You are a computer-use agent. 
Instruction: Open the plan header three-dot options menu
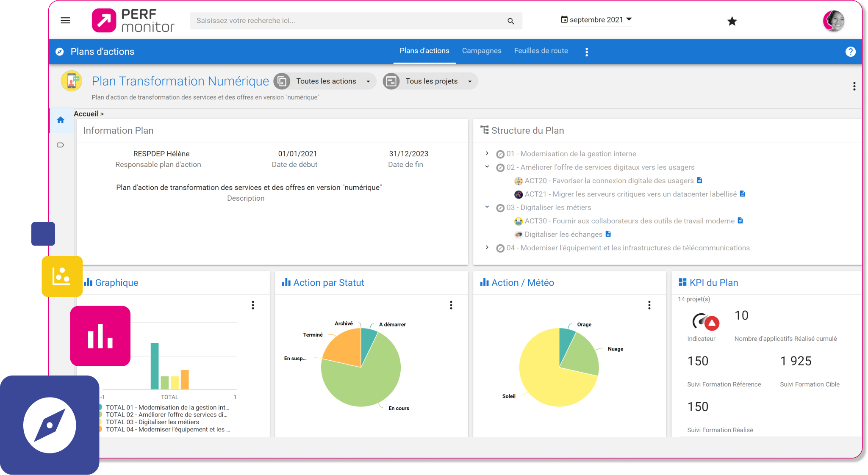tap(854, 86)
